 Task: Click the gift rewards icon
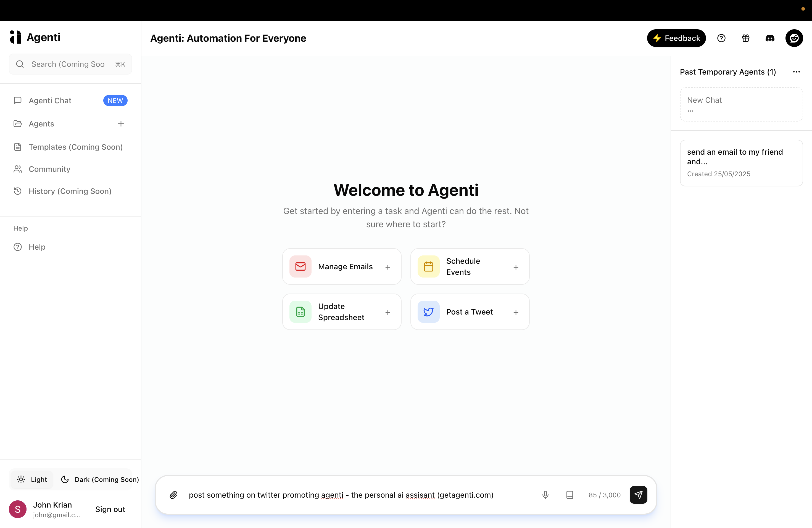pyautogui.click(x=745, y=38)
